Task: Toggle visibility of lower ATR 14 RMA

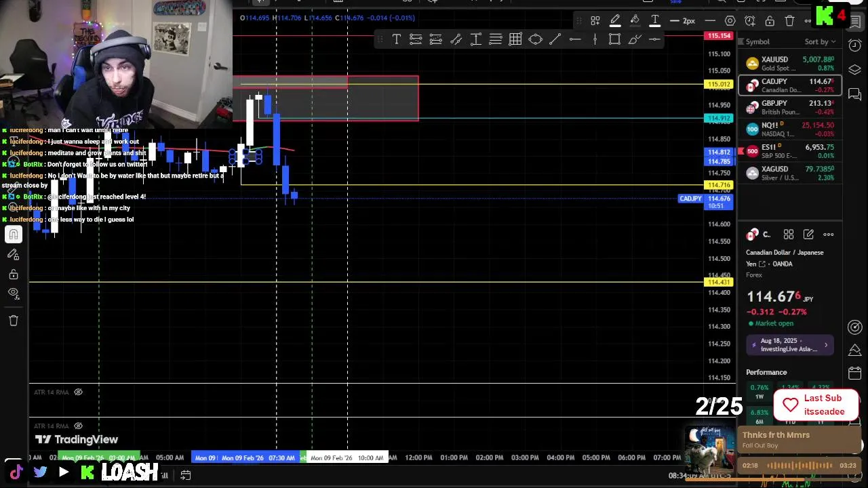Action: 78,426
